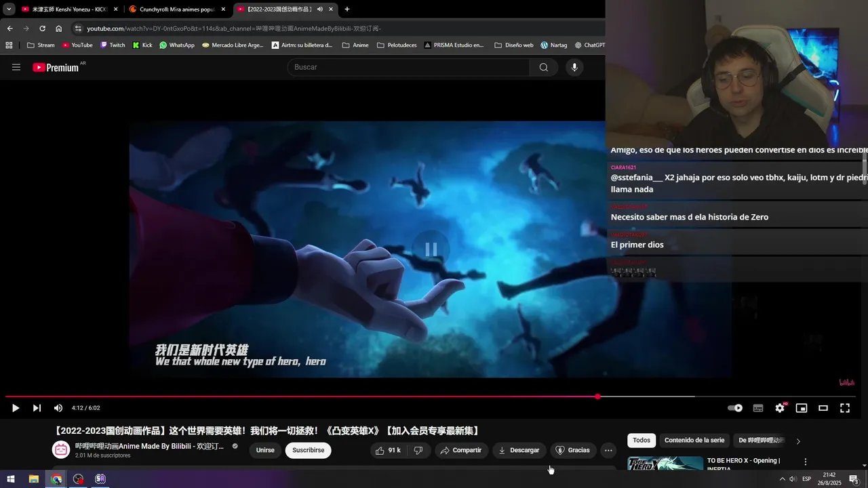Click Chrome icon in taskbar

pos(56,479)
